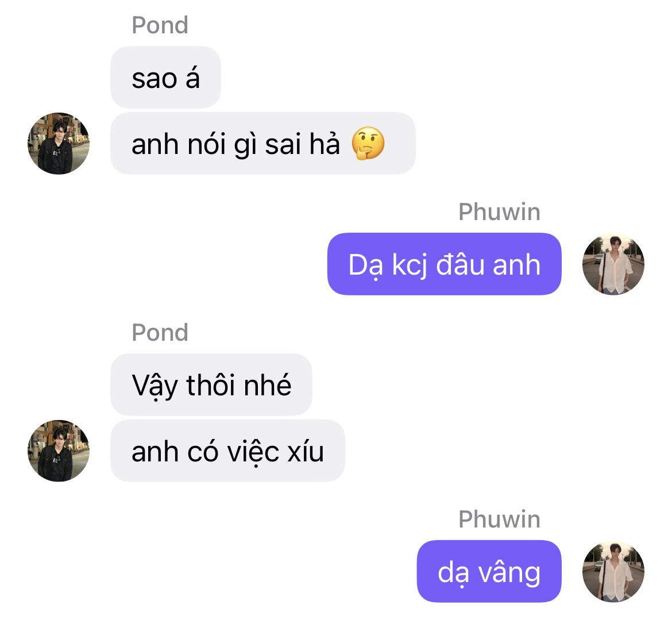The width and height of the screenshot is (672, 620).
Task: Click the purple 'dạ vâng' bubble
Action: [489, 572]
